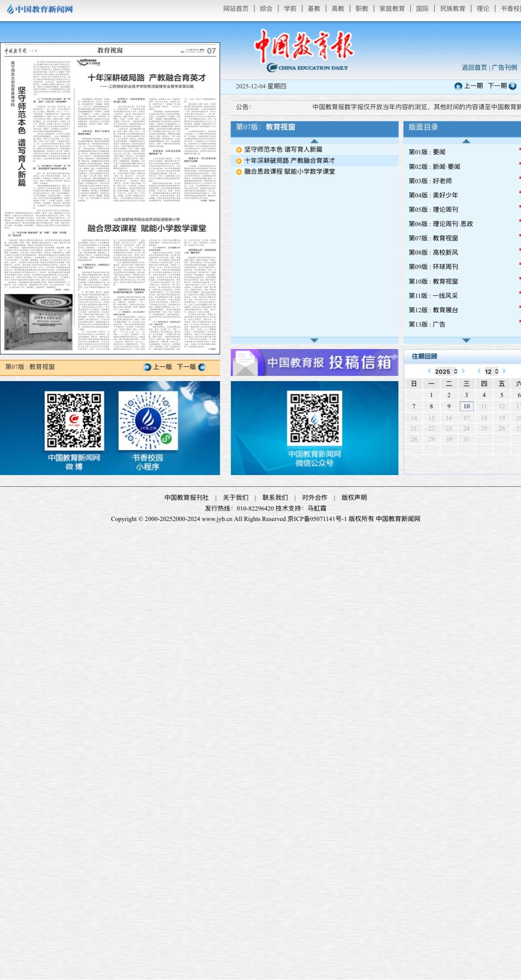Screen dimensions: 521x980
Task: Click the 返回首页 link
Action: click(474, 68)
